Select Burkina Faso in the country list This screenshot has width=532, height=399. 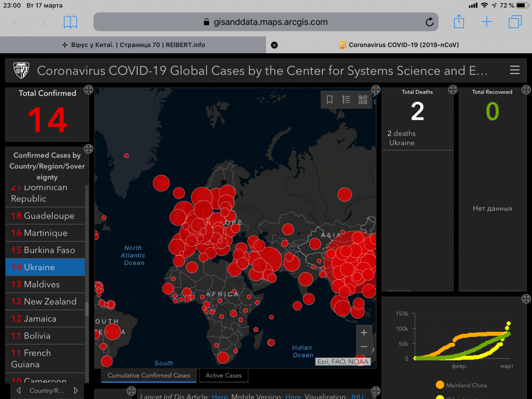point(45,250)
